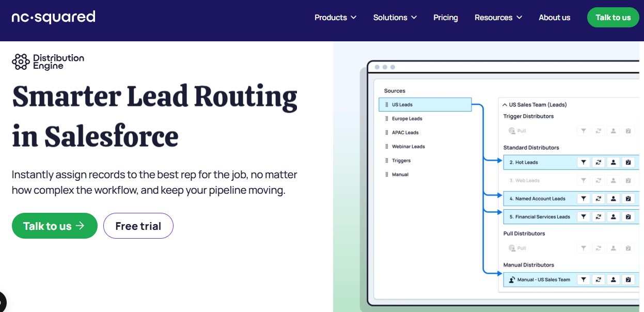Open the Products dropdown menu
The image size is (644, 312).
coord(335,18)
